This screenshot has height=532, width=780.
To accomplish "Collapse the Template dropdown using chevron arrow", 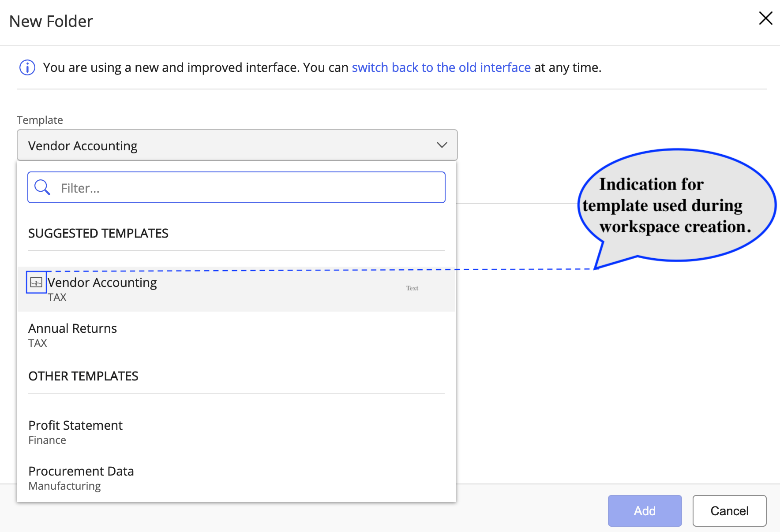I will coord(442,145).
